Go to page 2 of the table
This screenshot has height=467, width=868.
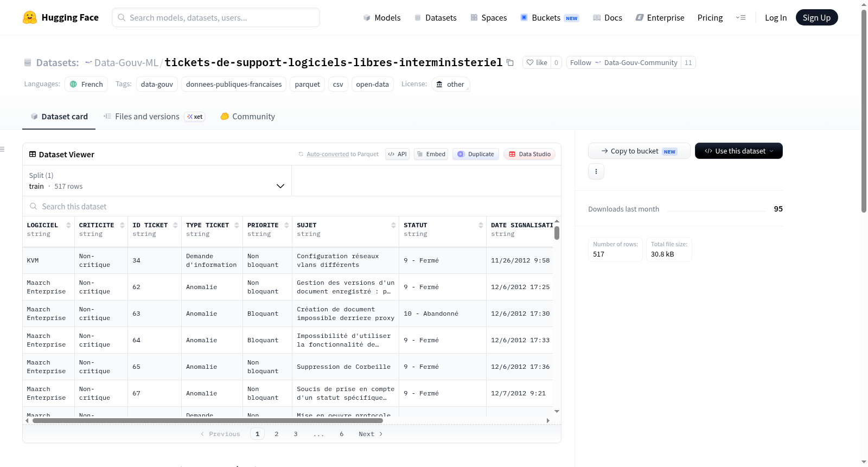point(277,434)
